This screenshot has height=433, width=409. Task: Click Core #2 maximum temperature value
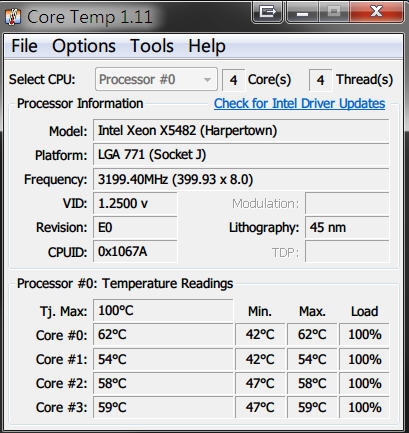tap(312, 383)
